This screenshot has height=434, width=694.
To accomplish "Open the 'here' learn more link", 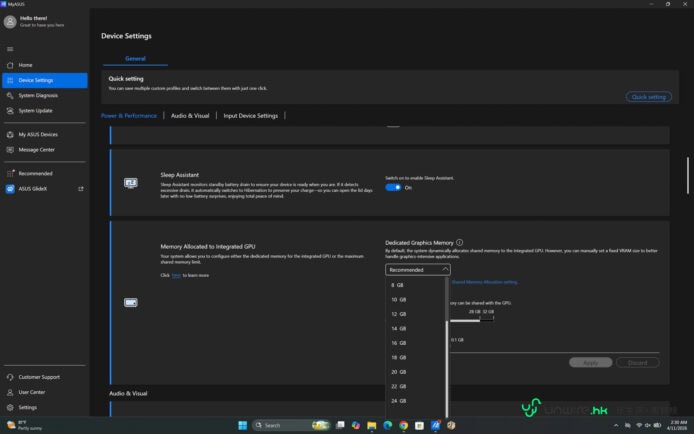I will coord(176,275).
